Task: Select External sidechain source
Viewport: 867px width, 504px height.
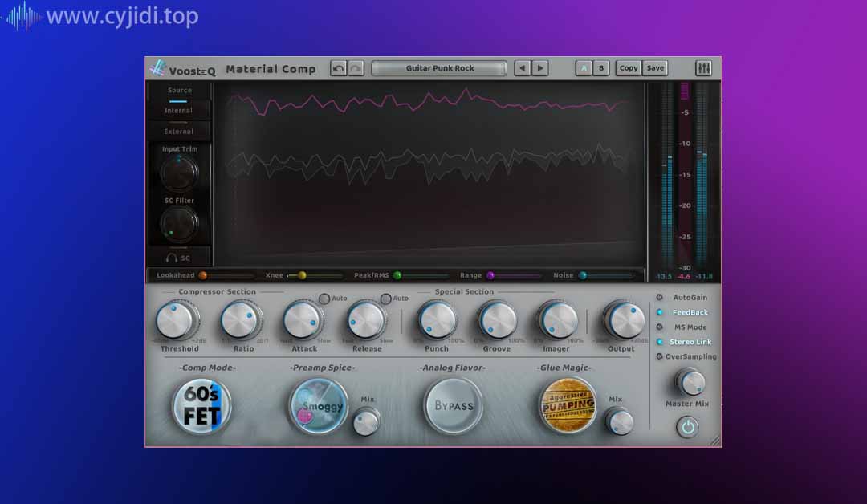Action: 178,132
